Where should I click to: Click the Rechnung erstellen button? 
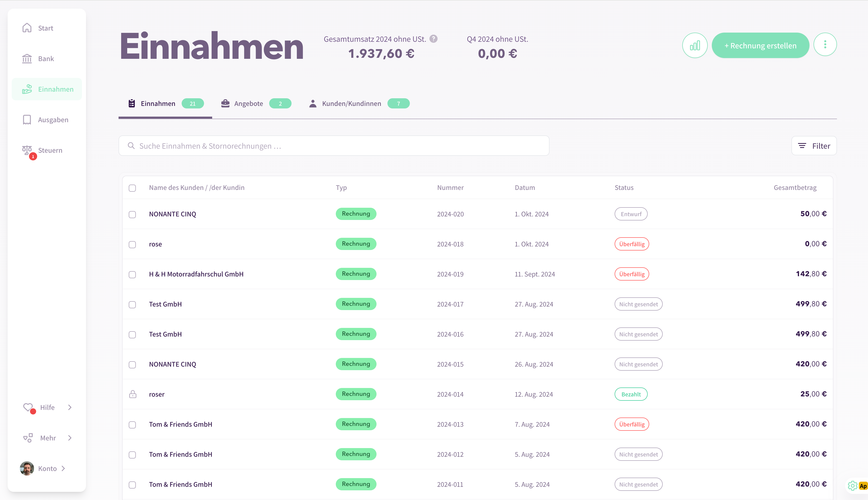[x=760, y=45]
